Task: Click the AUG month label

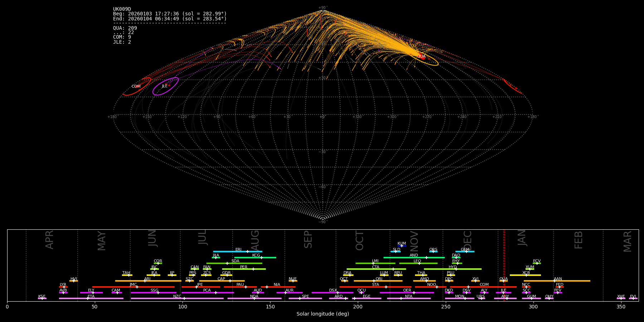Action: 255,240
